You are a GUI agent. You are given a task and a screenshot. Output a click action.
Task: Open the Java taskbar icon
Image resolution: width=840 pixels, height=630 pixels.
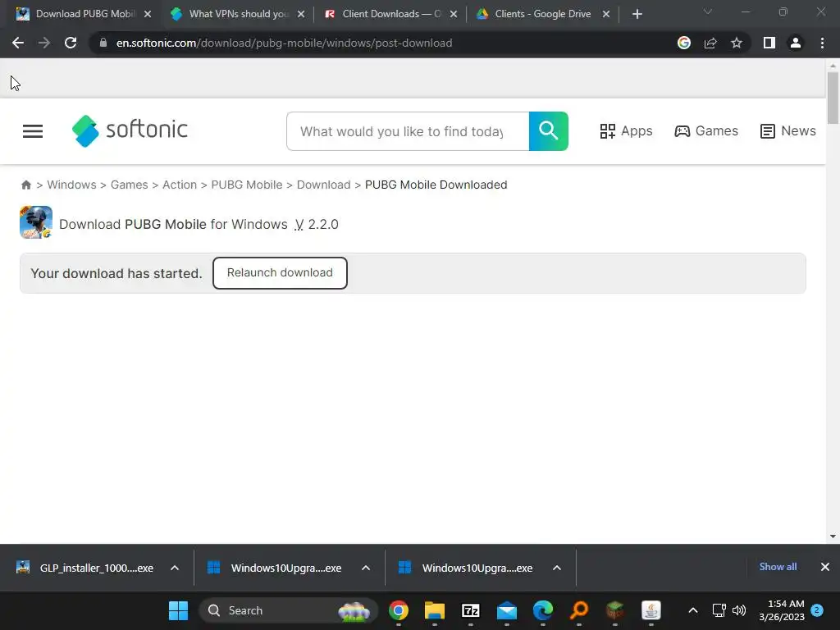(651, 610)
